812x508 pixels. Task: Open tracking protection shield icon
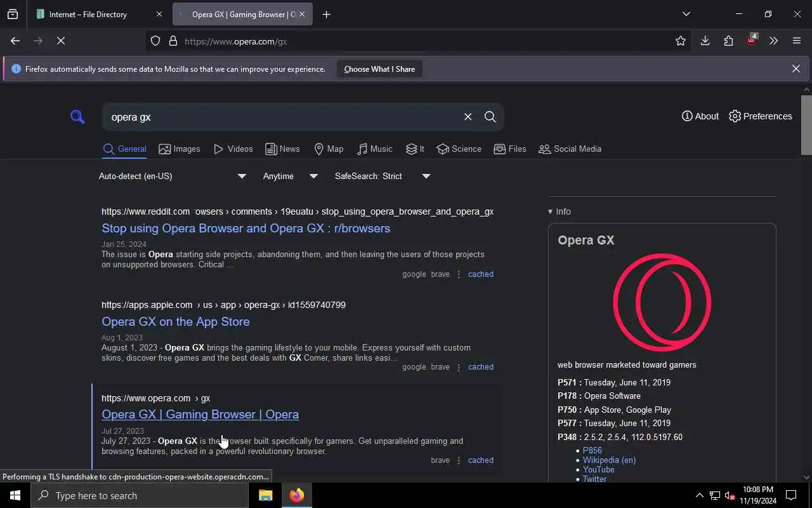155,41
